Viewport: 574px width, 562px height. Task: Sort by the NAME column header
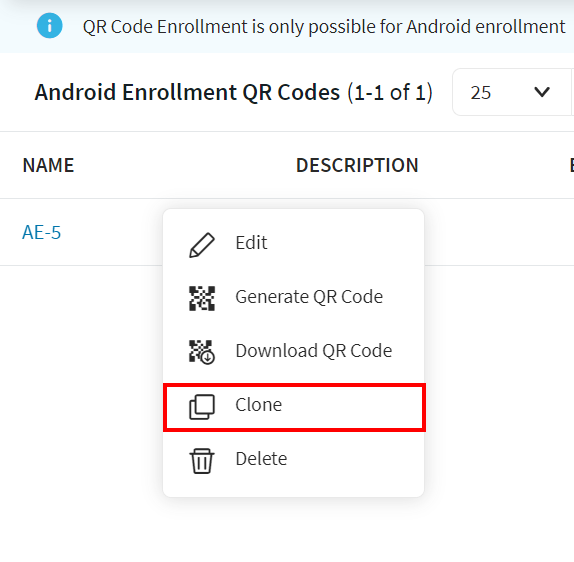click(x=48, y=165)
